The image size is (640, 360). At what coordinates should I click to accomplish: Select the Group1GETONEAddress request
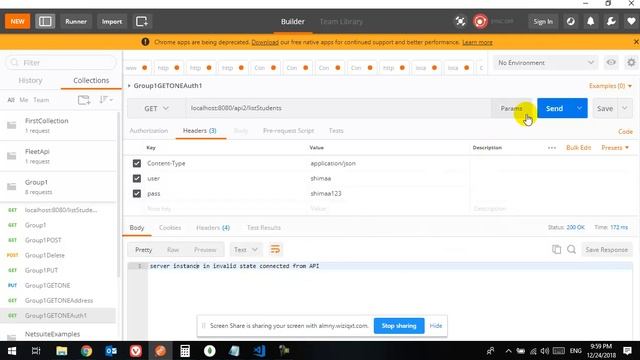coord(58,300)
